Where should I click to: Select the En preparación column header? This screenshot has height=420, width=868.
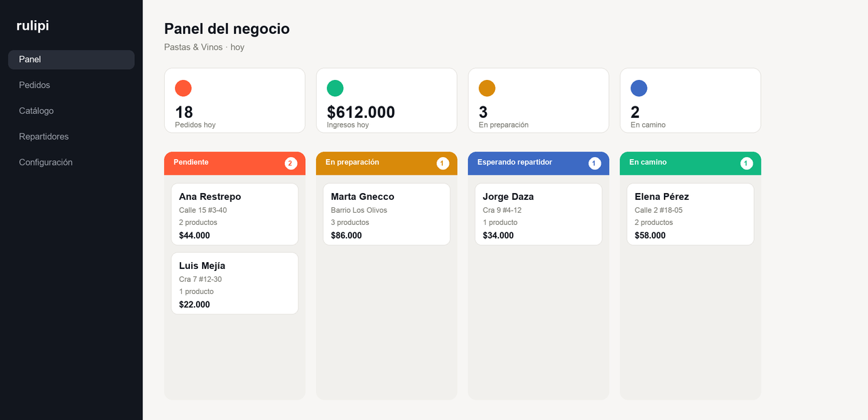tap(387, 163)
